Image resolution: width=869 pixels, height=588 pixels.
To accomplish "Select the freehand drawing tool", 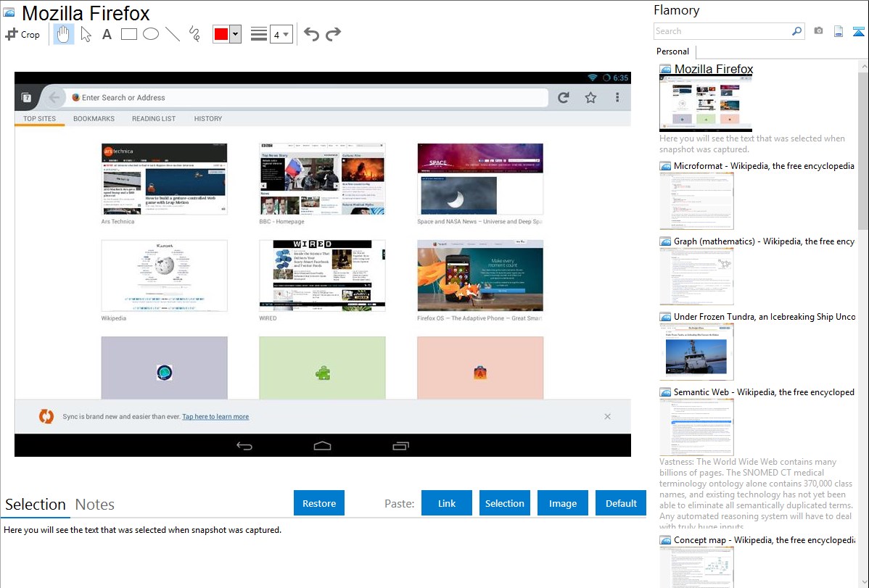I will click(x=194, y=34).
